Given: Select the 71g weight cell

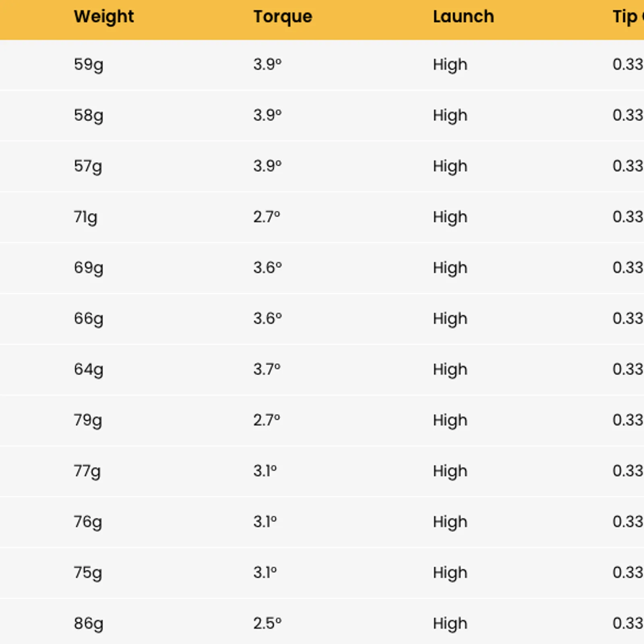Looking at the screenshot, I should (x=85, y=217).
